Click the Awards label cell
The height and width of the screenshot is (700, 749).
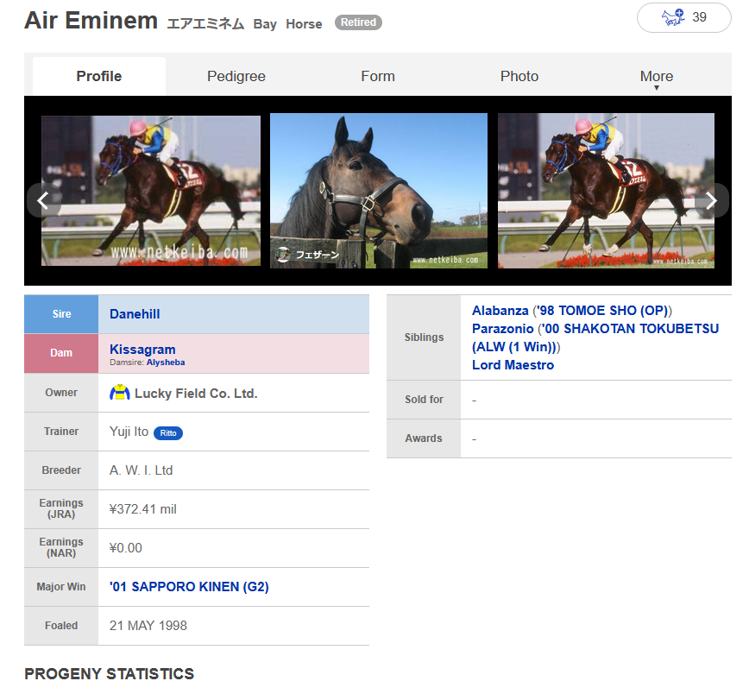pyautogui.click(x=424, y=438)
